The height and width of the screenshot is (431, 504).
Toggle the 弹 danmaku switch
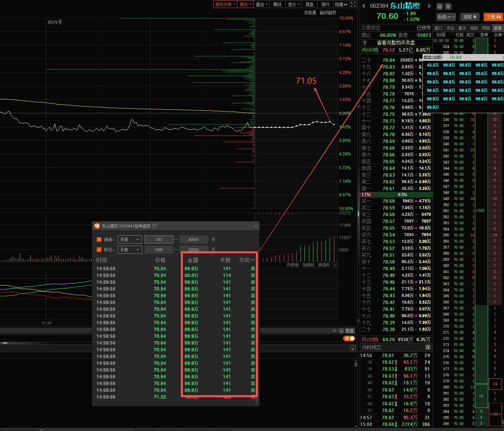(x=350, y=338)
